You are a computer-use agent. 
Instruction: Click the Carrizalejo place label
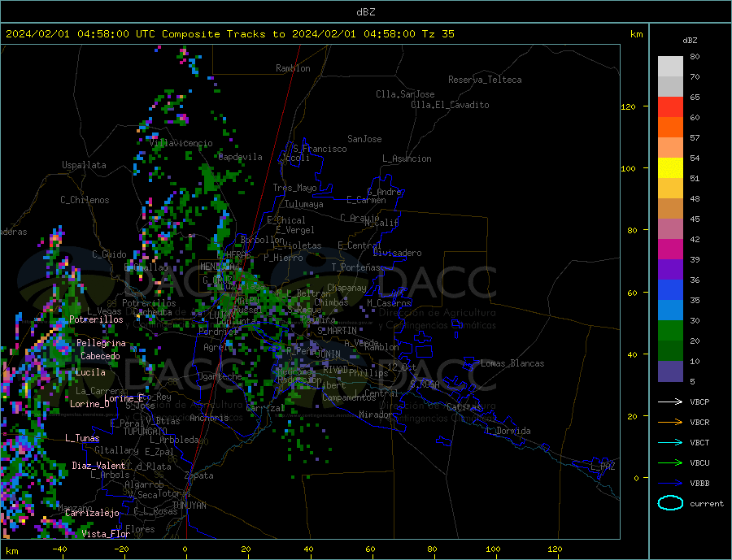pyautogui.click(x=92, y=513)
